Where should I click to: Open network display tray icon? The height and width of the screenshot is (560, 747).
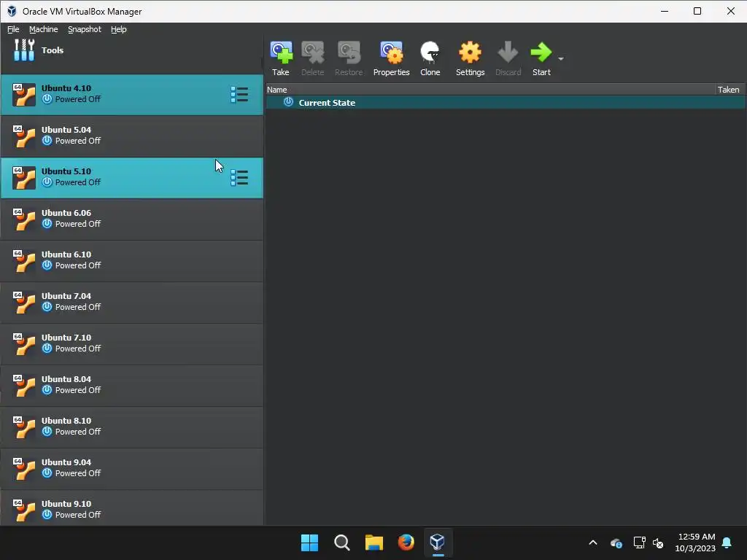(x=639, y=542)
